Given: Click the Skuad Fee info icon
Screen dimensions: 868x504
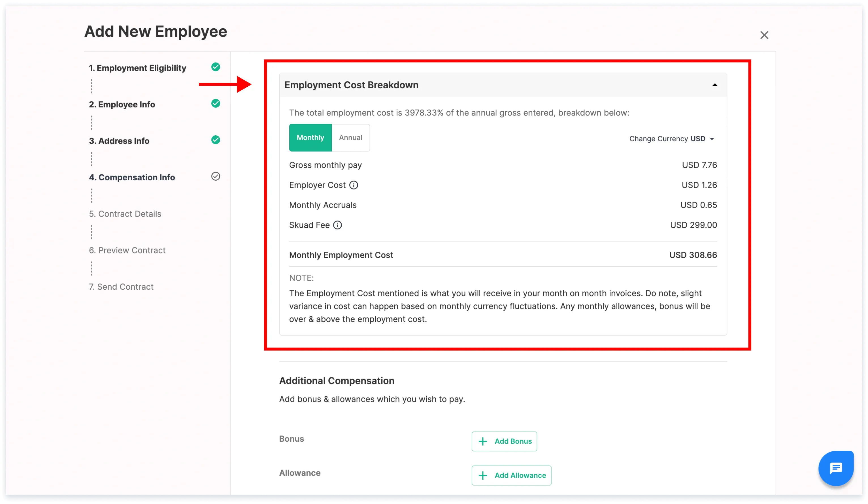Looking at the screenshot, I should pos(337,225).
